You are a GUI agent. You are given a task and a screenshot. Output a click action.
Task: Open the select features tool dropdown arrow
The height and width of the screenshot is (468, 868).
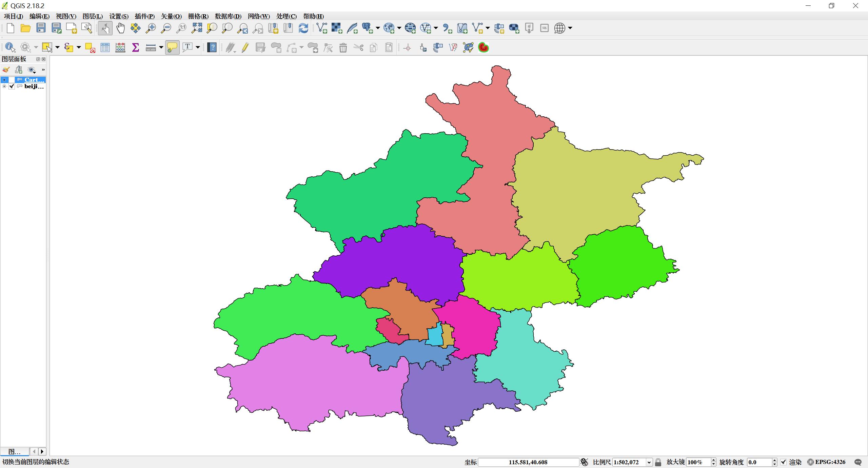(57, 47)
